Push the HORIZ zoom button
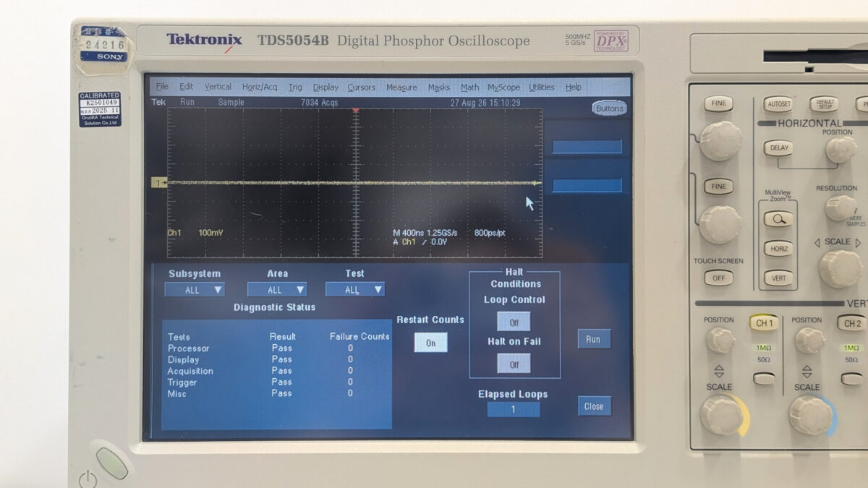The height and width of the screenshot is (488, 868). 778,249
